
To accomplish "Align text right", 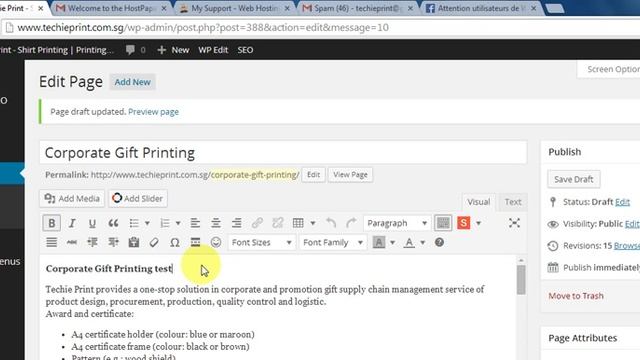I will click(236, 223).
